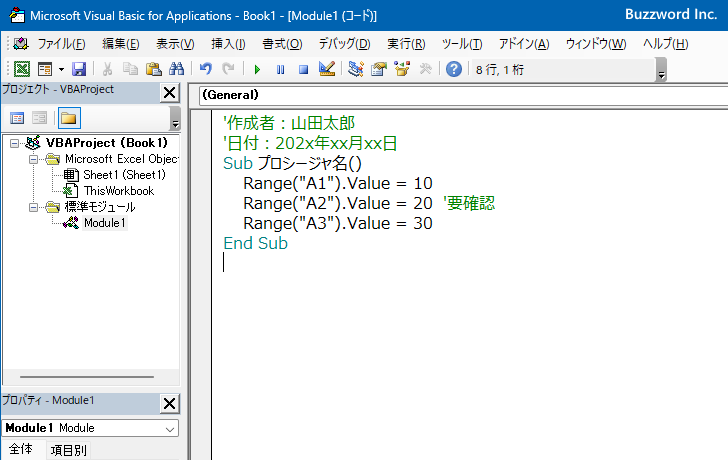Open the ヘルプ(H) menu
The width and height of the screenshot is (728, 460).
[x=665, y=44]
